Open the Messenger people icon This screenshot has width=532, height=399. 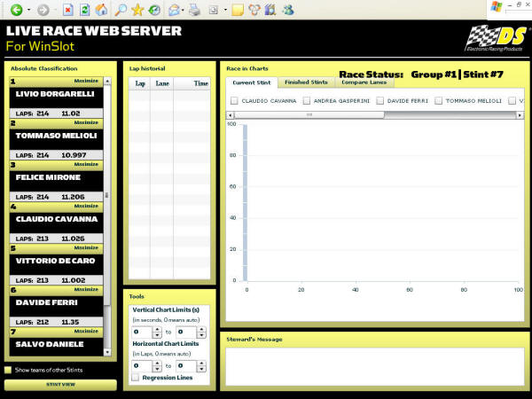288,10
